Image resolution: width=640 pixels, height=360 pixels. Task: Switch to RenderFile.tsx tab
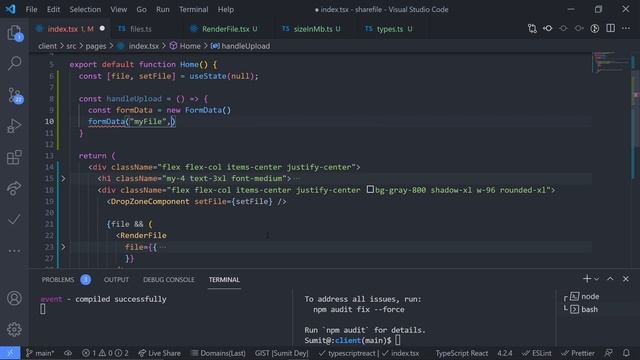[x=225, y=29]
